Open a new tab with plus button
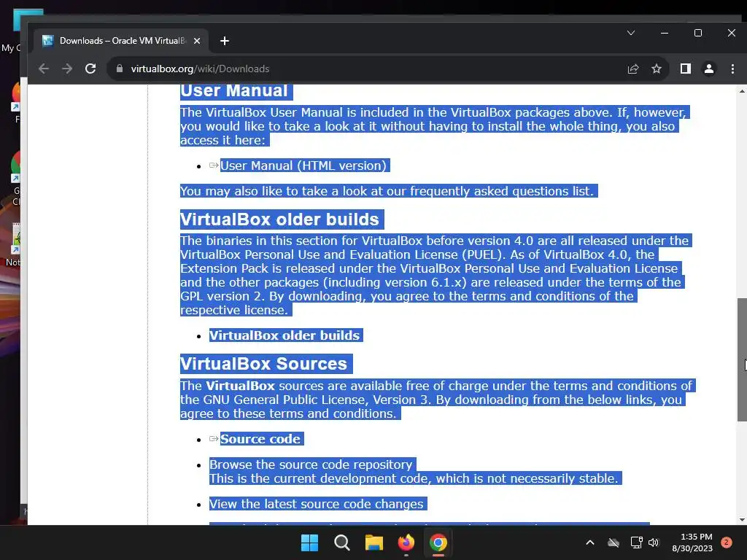Screen dimensions: 747x560 pyautogui.click(x=225, y=41)
